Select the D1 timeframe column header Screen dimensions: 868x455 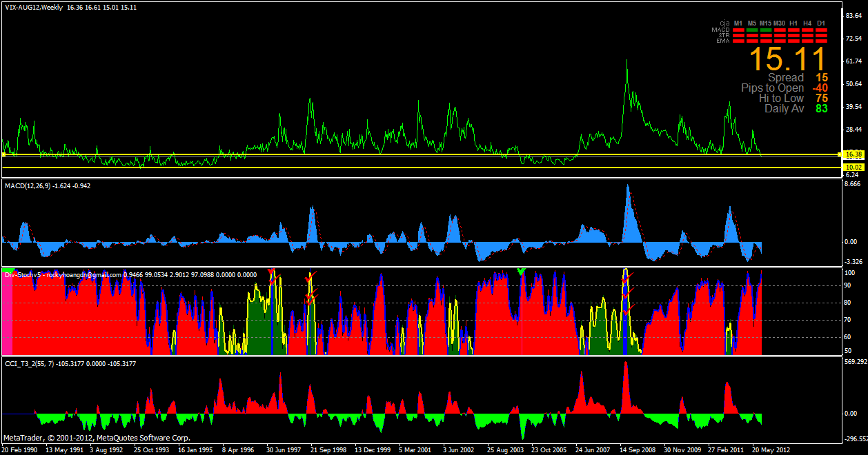coord(821,23)
